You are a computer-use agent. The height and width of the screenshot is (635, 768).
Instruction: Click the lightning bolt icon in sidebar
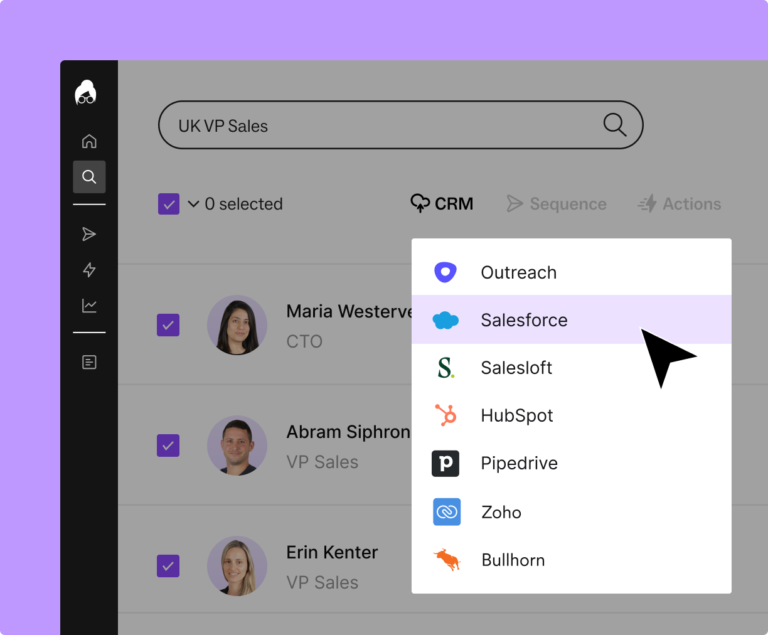tap(89, 270)
